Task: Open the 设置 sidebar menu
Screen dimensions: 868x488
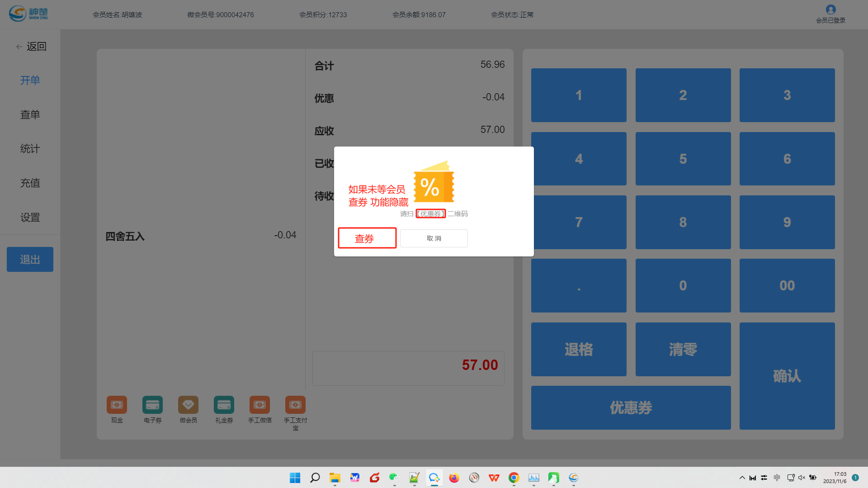Action: coord(30,217)
